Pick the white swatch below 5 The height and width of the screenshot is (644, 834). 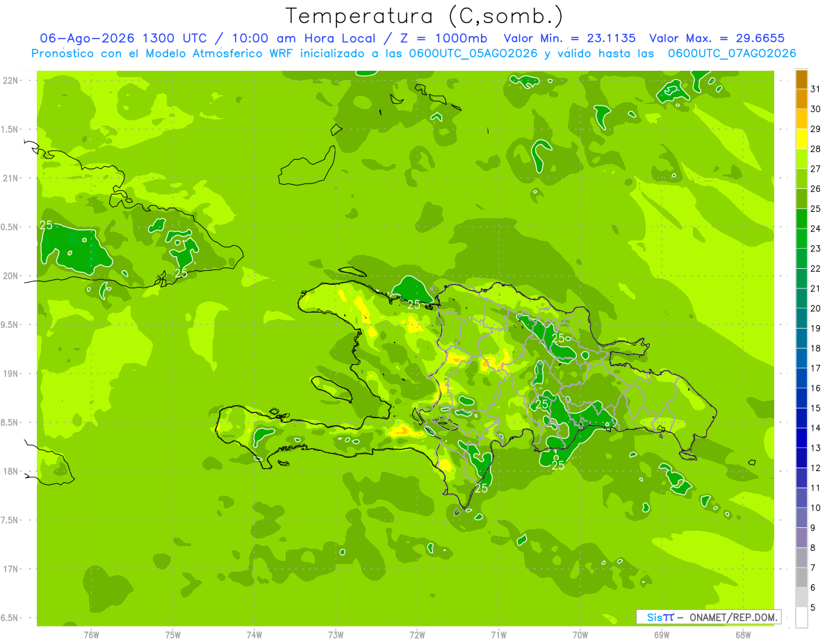tap(801, 618)
